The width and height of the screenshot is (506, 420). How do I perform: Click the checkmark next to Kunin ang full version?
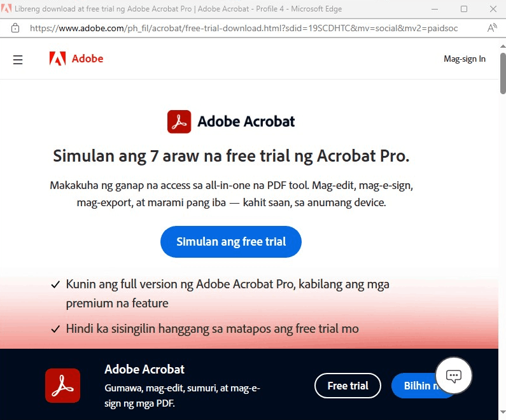[x=55, y=284]
